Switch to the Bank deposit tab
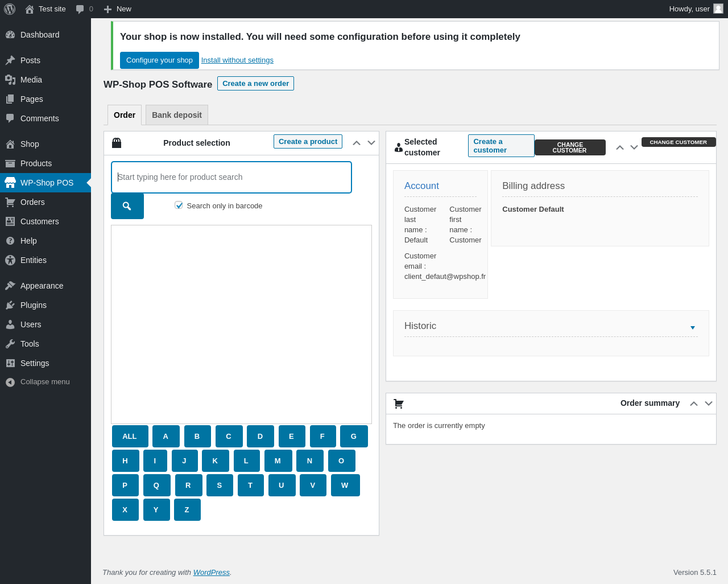Screen dimensions: 728x584 click(177, 115)
